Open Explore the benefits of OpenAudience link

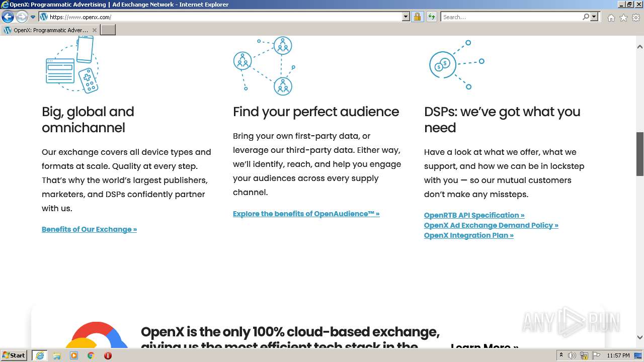[306, 214]
